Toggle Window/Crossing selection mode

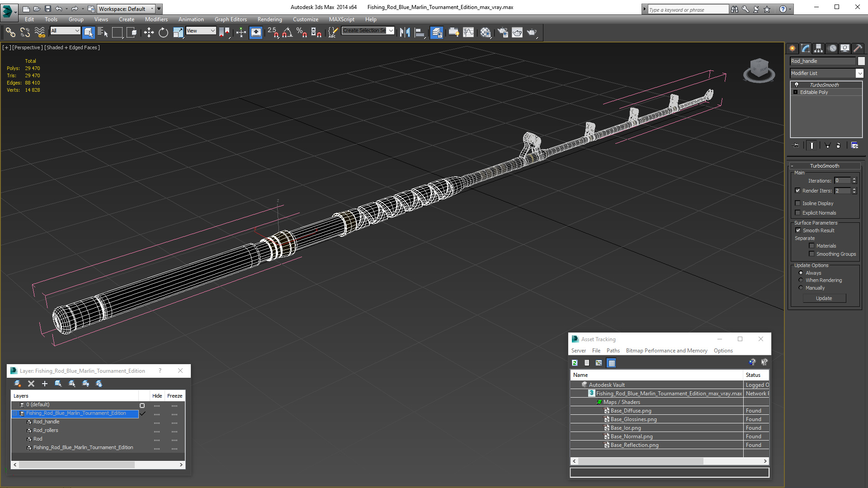[132, 32]
